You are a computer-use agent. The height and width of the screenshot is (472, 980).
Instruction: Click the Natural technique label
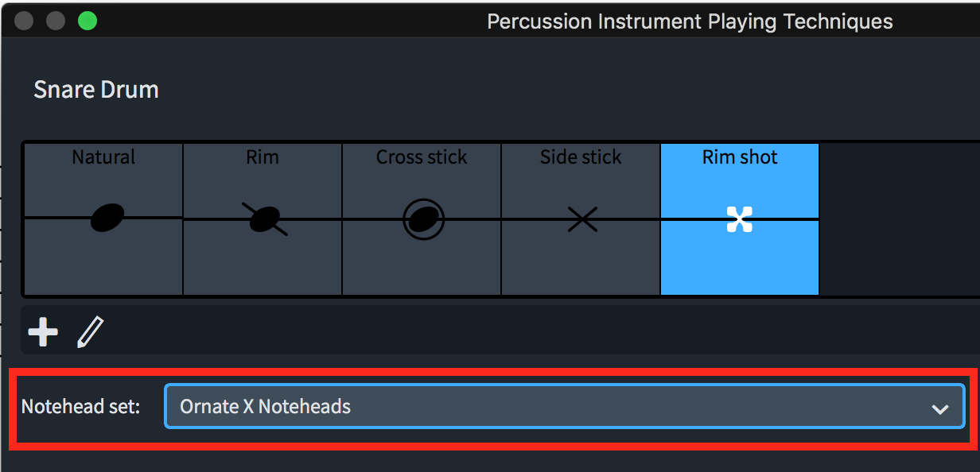coord(103,157)
